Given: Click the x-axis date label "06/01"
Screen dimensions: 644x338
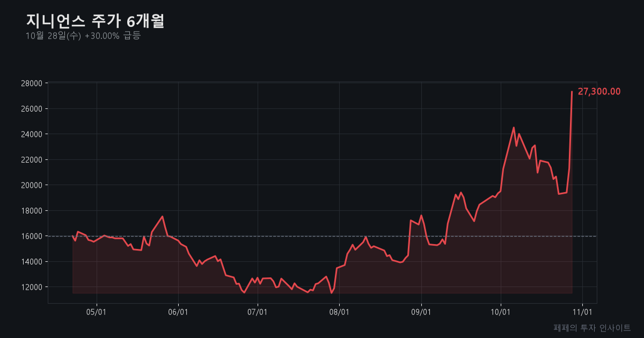Looking at the screenshot, I should [x=178, y=312].
